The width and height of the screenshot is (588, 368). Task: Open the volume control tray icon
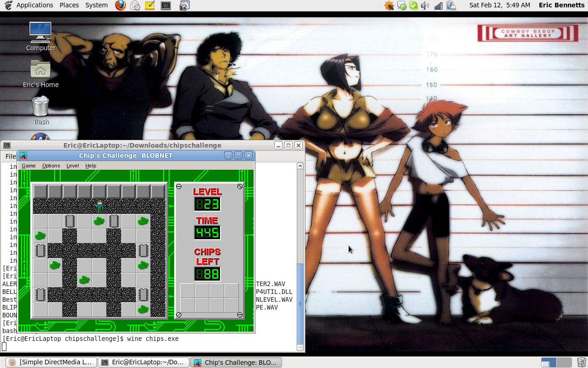[425, 6]
